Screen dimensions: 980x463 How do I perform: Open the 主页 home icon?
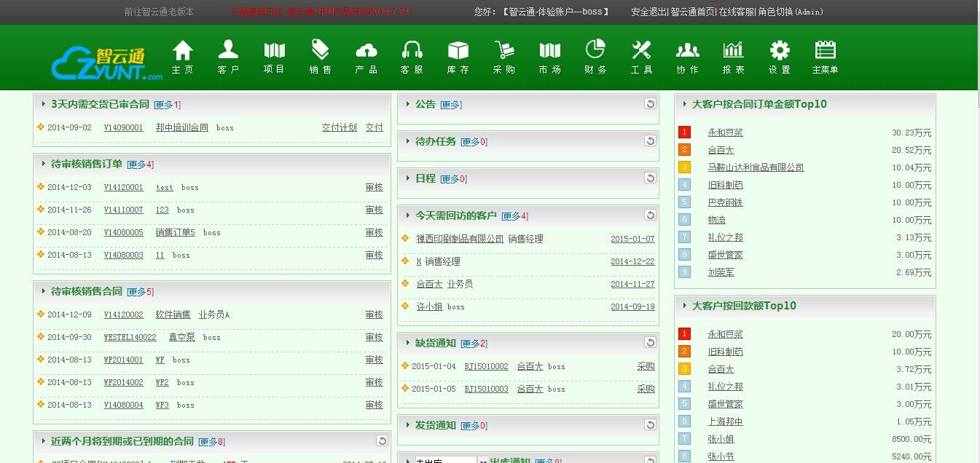183,57
